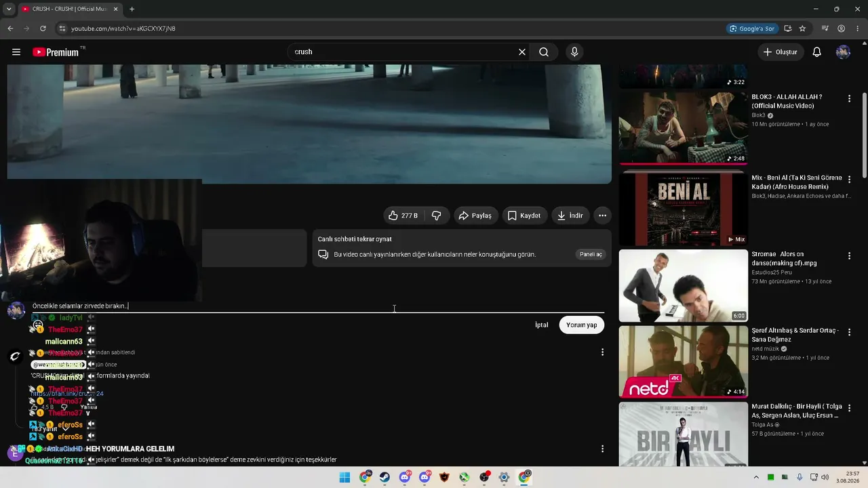Open the live chat replay panel
Image resolution: width=868 pixels, height=488 pixels.
tap(591, 254)
